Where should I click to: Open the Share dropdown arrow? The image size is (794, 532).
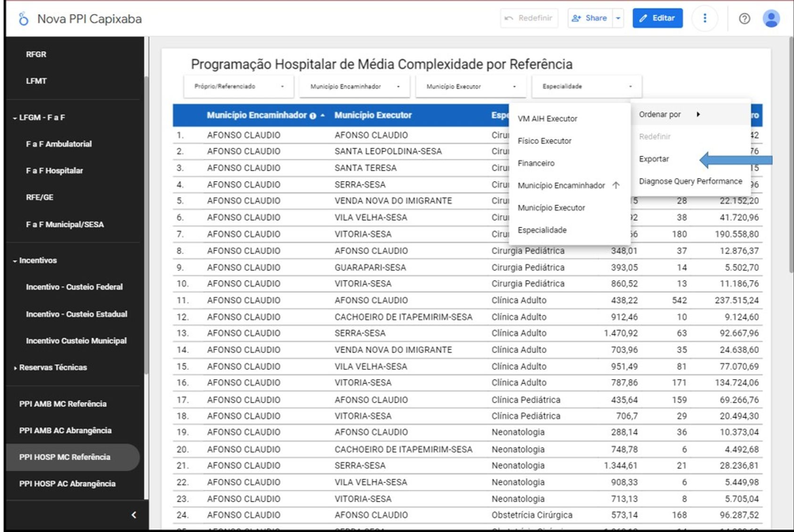pyautogui.click(x=618, y=18)
